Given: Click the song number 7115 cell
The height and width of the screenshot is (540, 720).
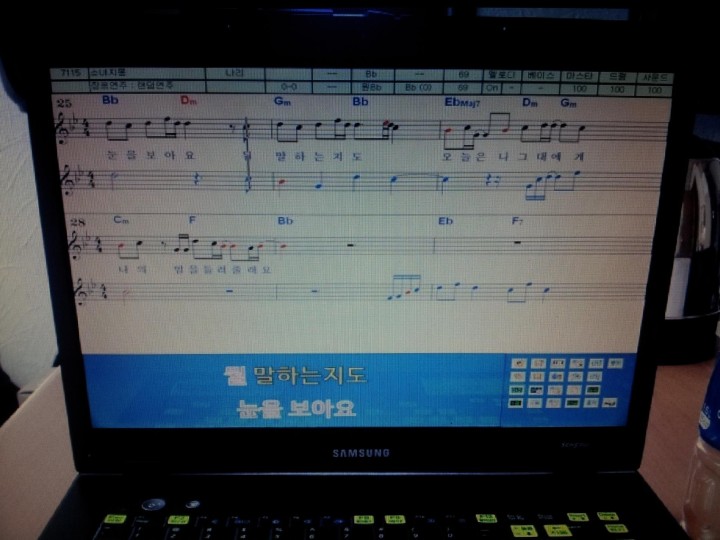Looking at the screenshot, I should click(x=69, y=73).
